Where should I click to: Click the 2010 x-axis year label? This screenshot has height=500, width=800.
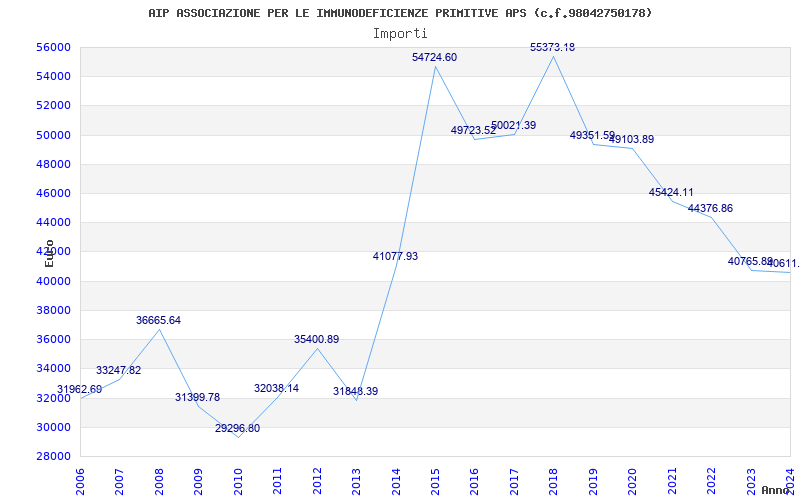(238, 480)
